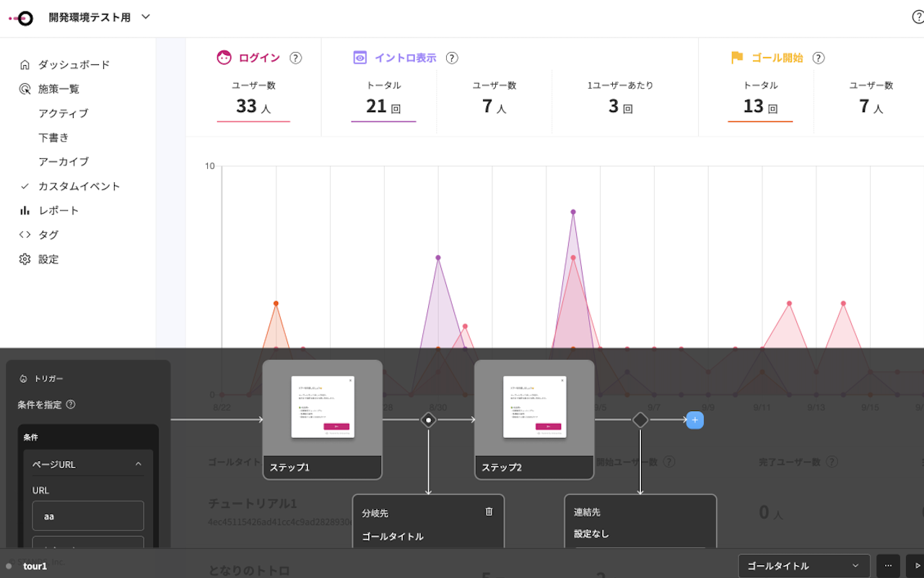Viewport: 924px width, 578px height.
Task: Open the more options ellipsis button
Action: (x=888, y=566)
